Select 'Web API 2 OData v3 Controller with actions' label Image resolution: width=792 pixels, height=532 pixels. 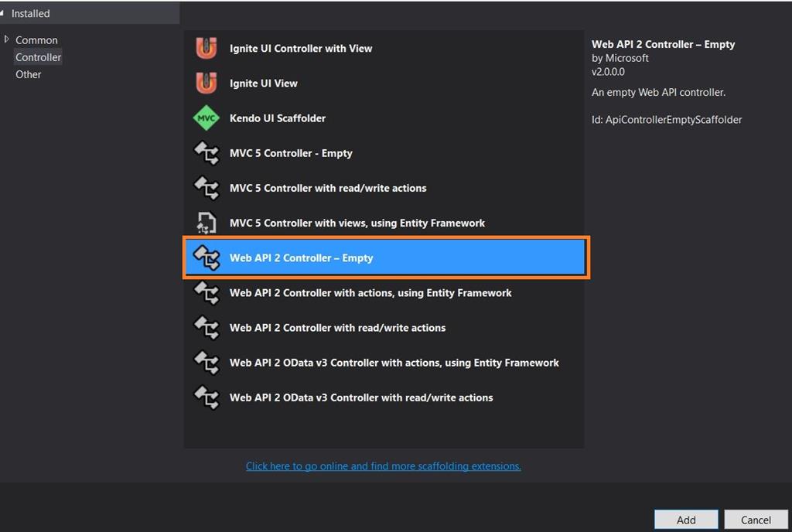pos(394,363)
